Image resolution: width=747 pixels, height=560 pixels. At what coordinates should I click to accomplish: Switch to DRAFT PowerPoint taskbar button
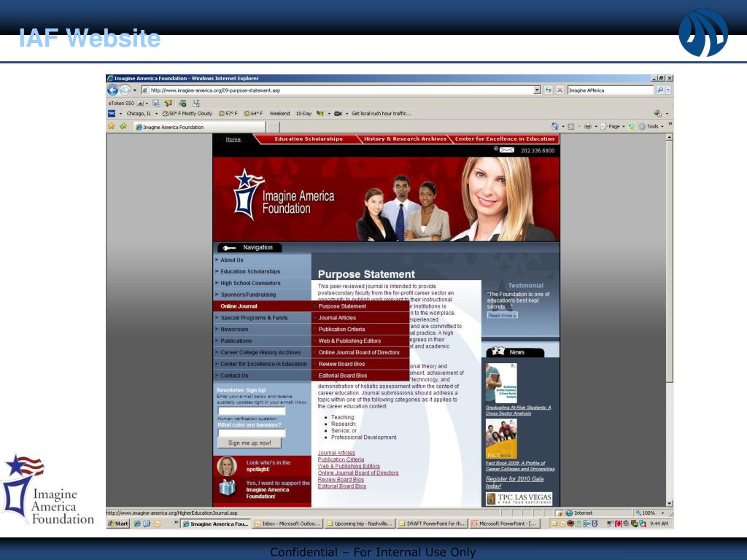tap(432, 524)
